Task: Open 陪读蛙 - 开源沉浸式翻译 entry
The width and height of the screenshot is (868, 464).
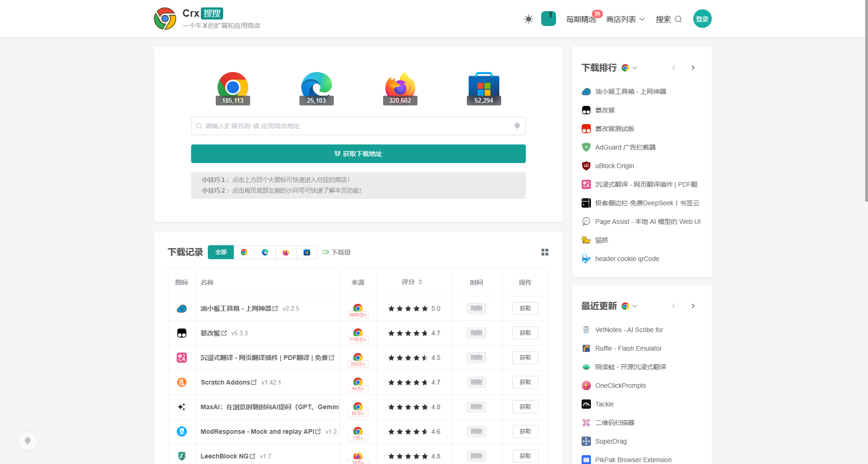Action: pos(630,367)
